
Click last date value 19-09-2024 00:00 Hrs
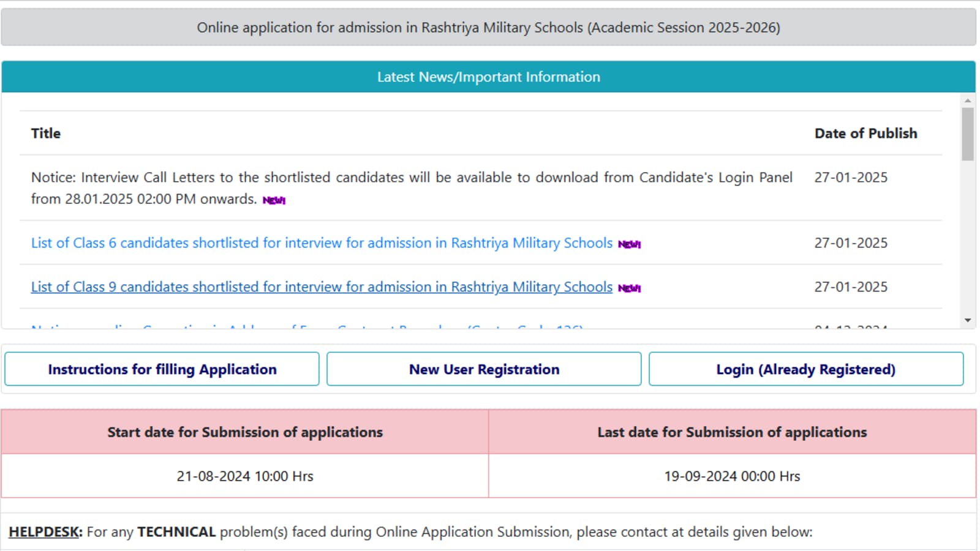coord(732,476)
